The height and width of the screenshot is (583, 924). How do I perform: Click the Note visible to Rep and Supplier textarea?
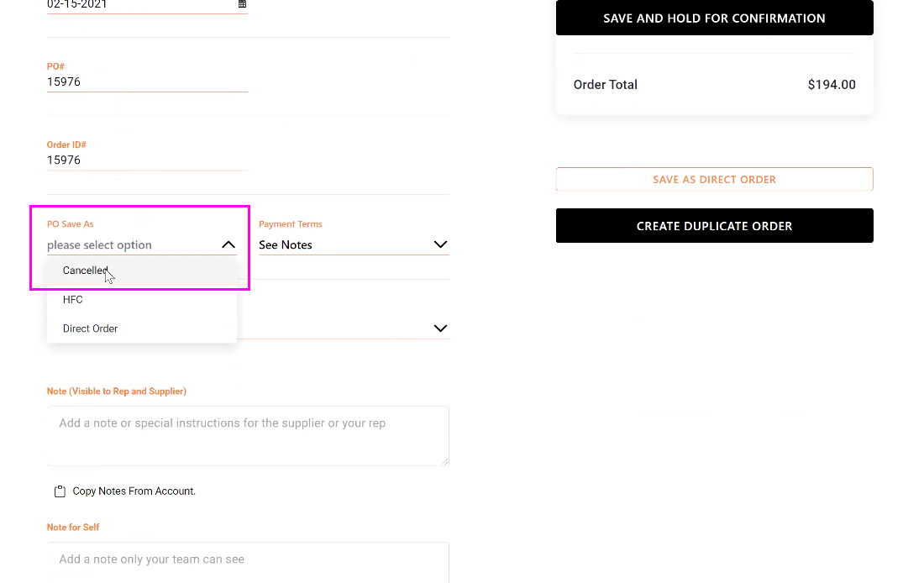coord(248,435)
